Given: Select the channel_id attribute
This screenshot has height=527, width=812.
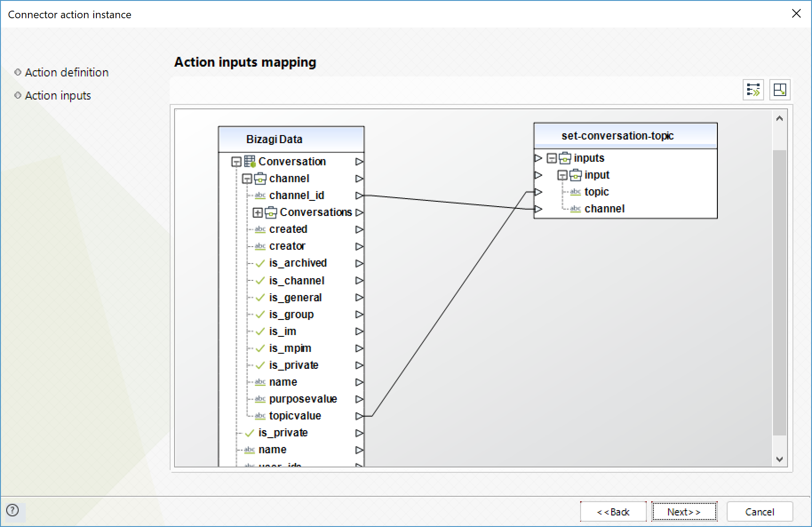Looking at the screenshot, I should click(297, 196).
